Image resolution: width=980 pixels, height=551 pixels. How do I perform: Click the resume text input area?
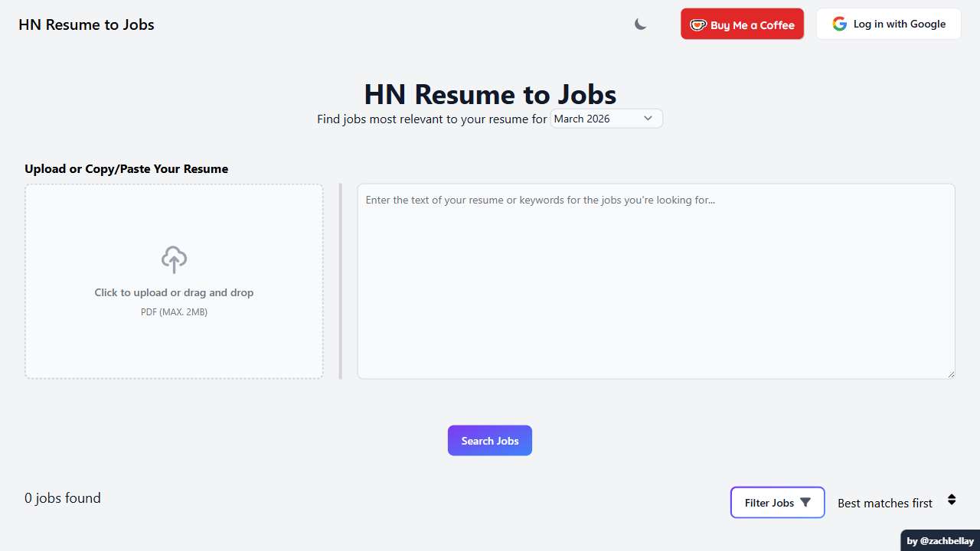655,281
